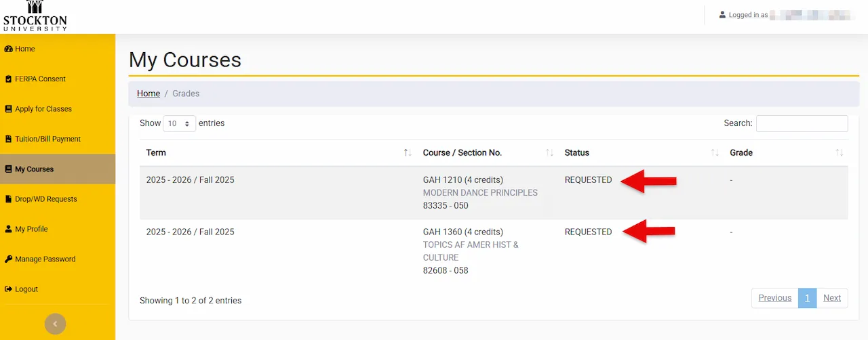Image resolution: width=868 pixels, height=340 pixels.
Task: Collapse the sidebar with the chevron button
Action: (x=56, y=324)
